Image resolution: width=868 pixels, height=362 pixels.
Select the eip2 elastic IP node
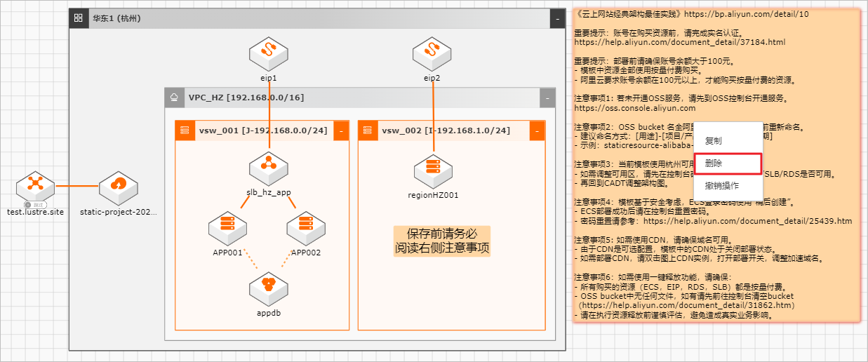pyautogui.click(x=432, y=53)
